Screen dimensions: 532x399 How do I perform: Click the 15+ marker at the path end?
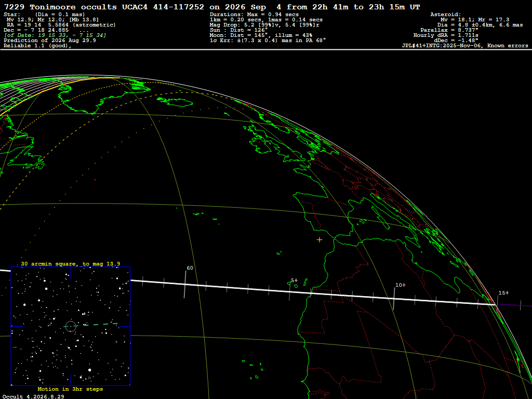(x=503, y=293)
